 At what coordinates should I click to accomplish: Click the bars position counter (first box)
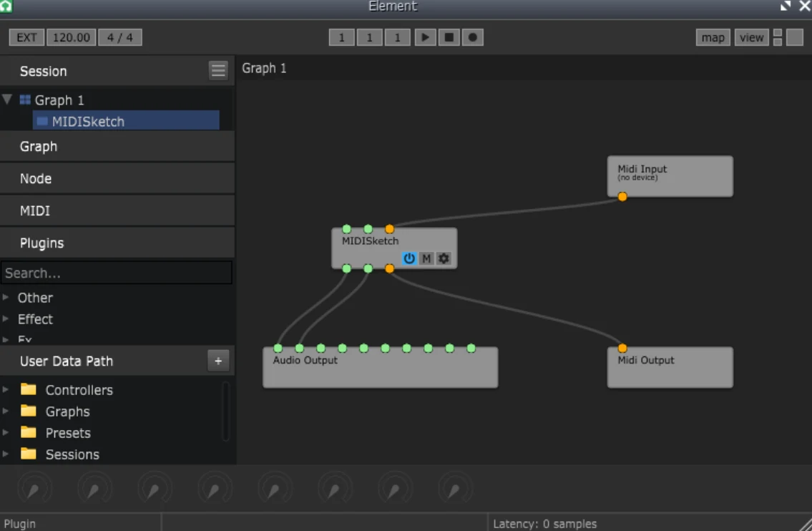[x=341, y=37]
